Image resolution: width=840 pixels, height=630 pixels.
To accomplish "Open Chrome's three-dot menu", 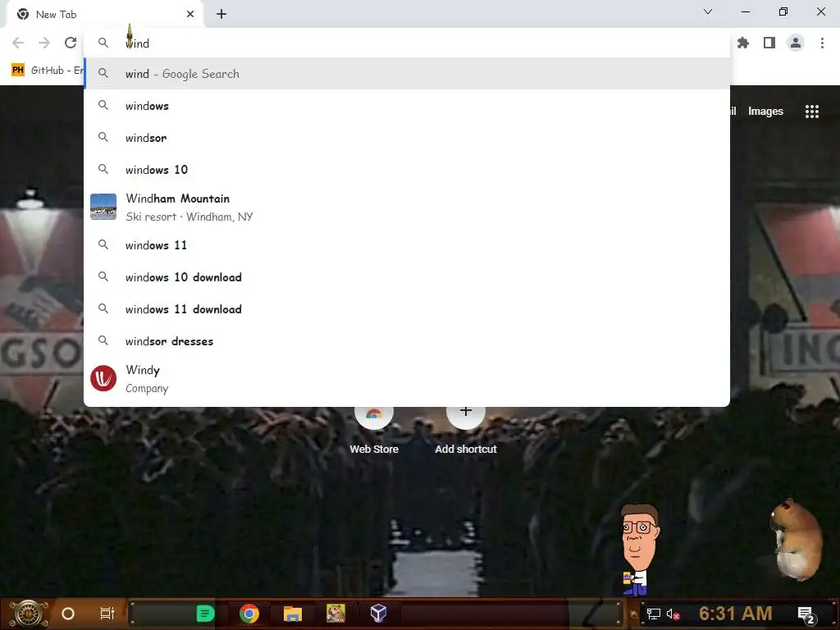I will pos(822,43).
